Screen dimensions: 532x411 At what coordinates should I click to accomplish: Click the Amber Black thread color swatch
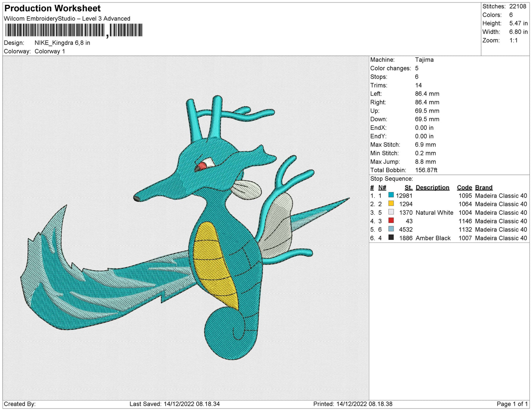pos(391,237)
